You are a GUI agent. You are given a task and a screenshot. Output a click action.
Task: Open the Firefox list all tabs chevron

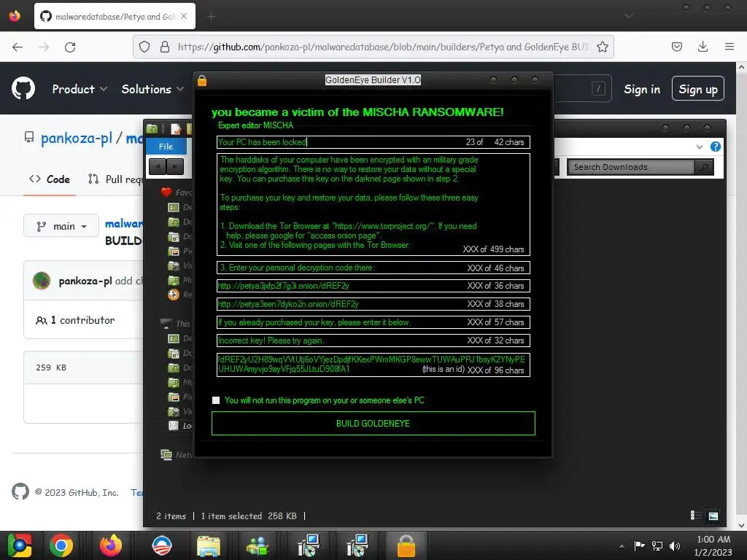[x=629, y=16]
